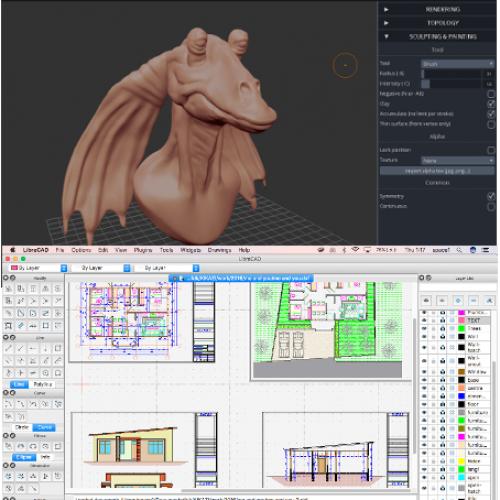Open the Help menu in LibreCAD
Viewport: 500px width, 500px height.
coord(244,250)
